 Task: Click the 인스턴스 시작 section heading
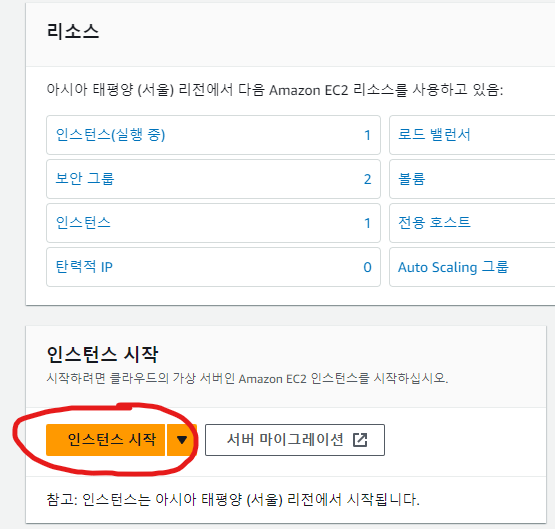[x=102, y=354]
